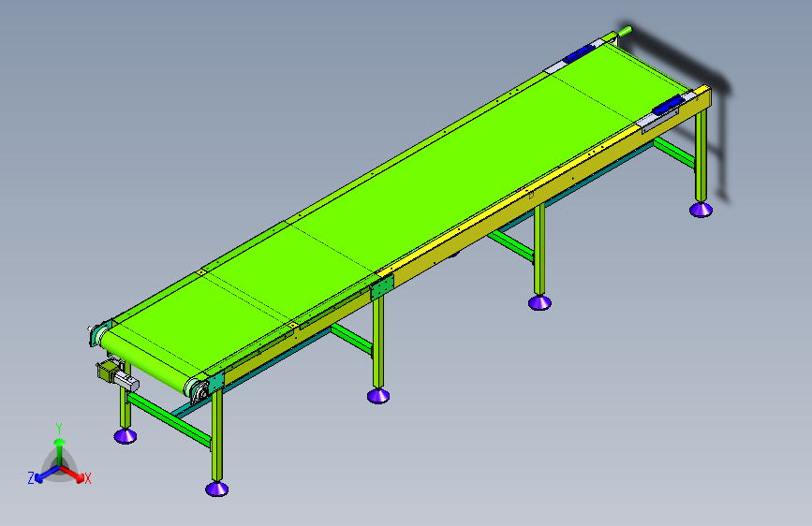Click the red X axis on the orientation triad
The image size is (812, 526).
[x=74, y=474]
